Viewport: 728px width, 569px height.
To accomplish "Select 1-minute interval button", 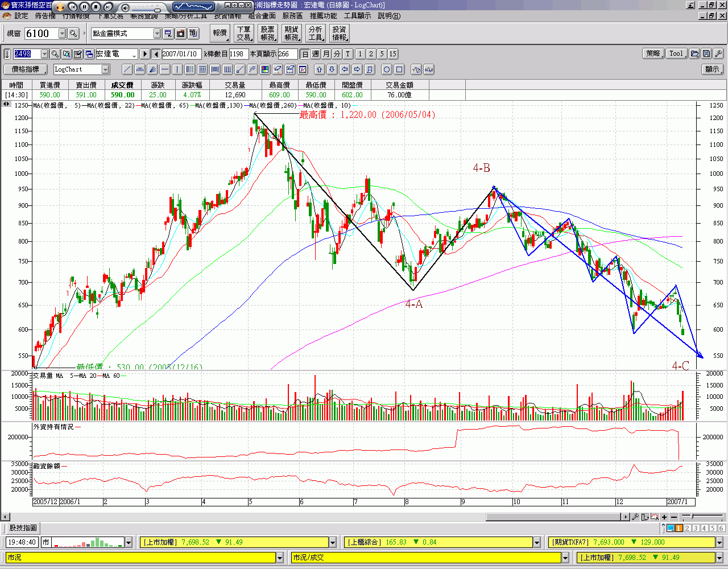I will coord(360,54).
